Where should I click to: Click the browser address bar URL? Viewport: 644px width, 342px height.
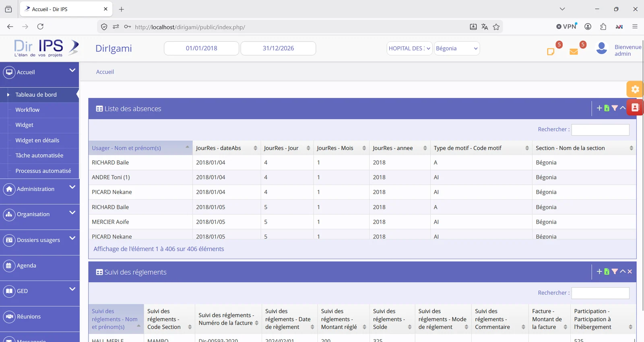(x=190, y=27)
